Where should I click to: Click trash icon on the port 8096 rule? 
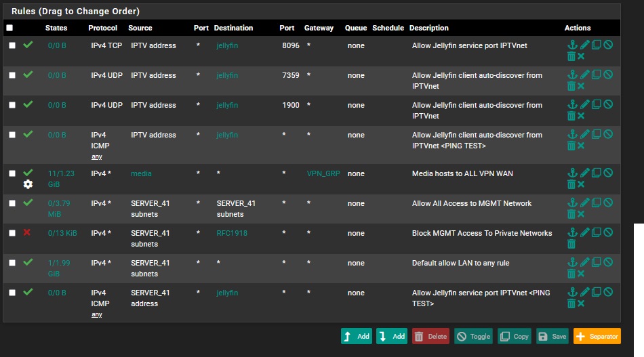pos(571,56)
